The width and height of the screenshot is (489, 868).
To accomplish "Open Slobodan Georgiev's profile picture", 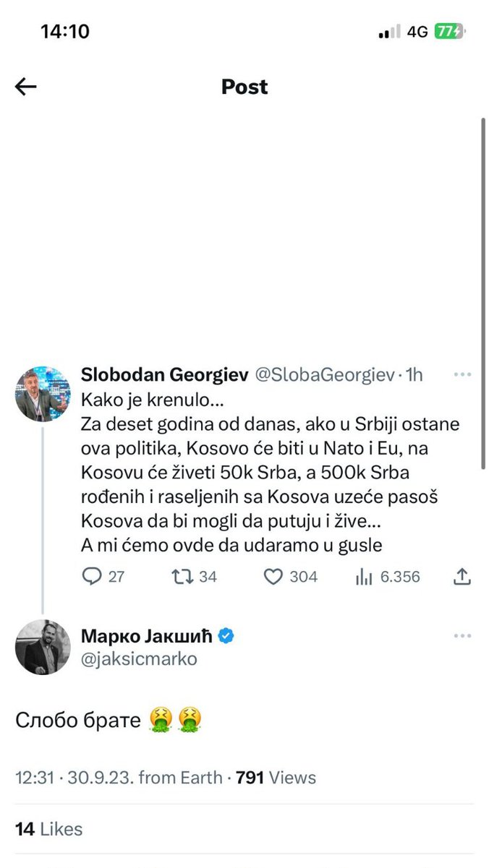I will [43, 393].
